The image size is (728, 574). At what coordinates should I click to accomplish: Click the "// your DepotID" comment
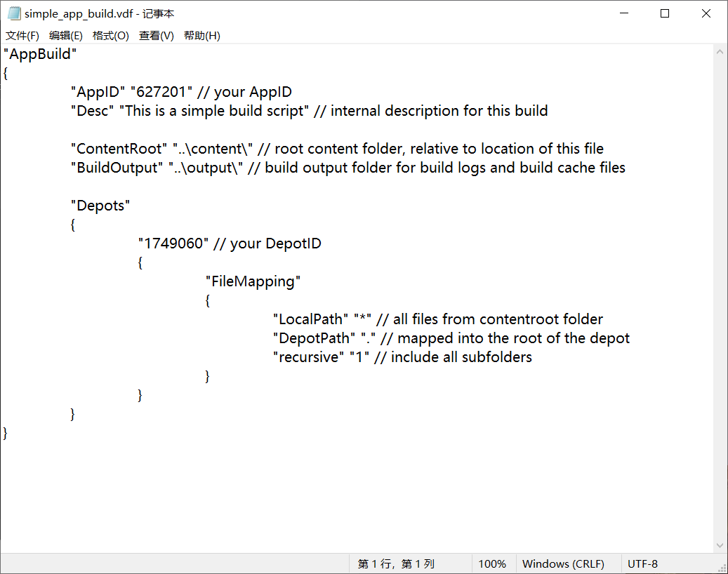click(x=267, y=243)
